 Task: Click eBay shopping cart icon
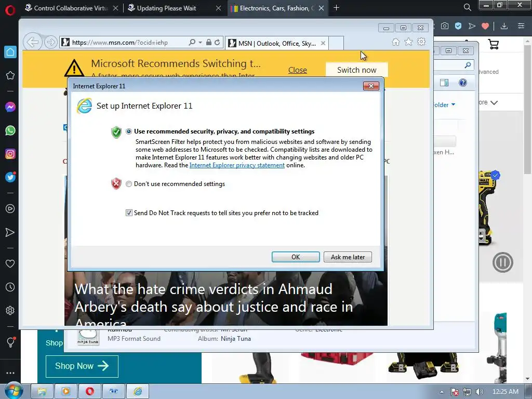click(494, 44)
